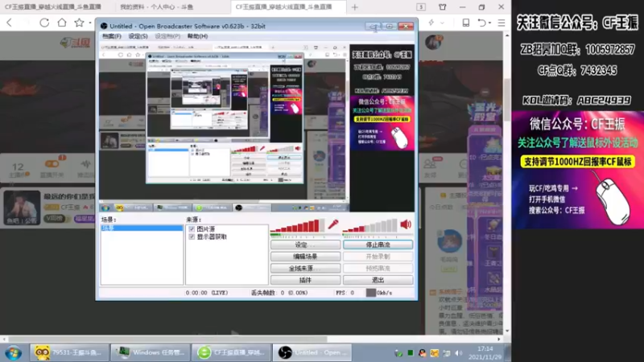644x362 pixels.
Task: Switch to the 我的资料 个人中心 browser tab
Action: click(156, 7)
